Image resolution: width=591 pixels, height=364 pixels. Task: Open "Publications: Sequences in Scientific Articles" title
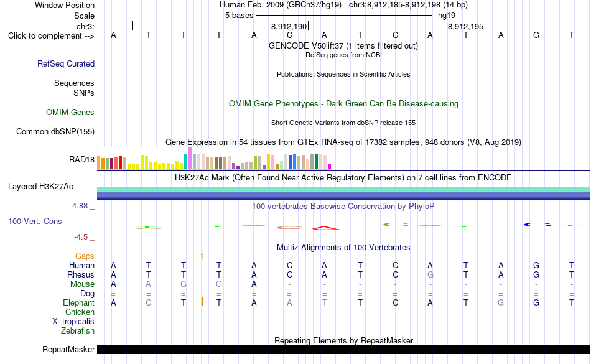343,74
